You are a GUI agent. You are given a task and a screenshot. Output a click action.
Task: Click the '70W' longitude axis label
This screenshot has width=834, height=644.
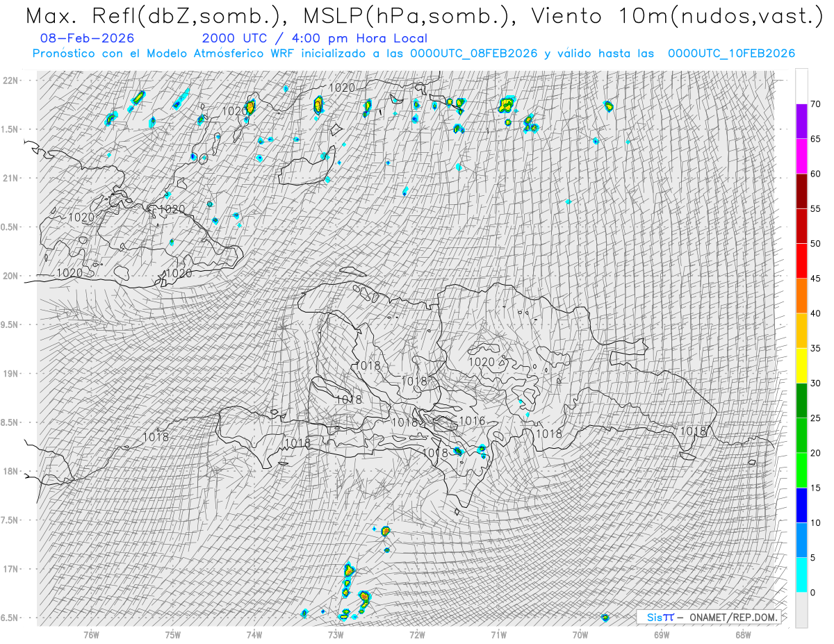(580, 634)
